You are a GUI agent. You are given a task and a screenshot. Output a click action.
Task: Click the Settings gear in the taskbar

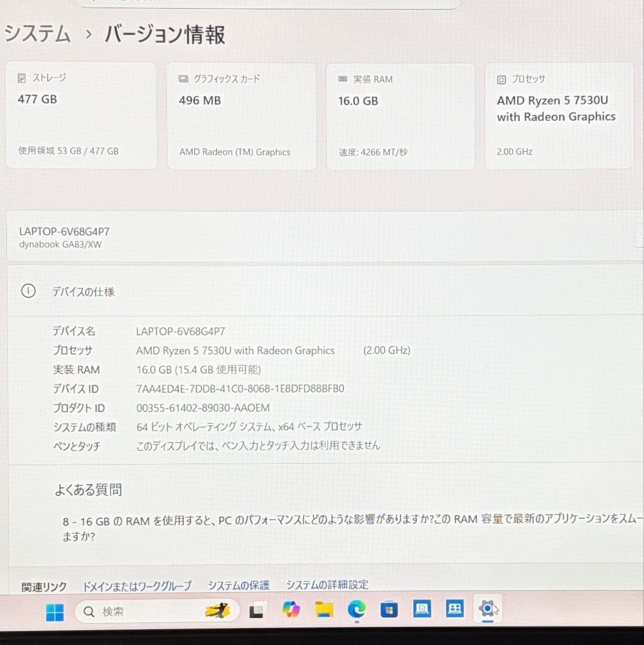(x=488, y=611)
